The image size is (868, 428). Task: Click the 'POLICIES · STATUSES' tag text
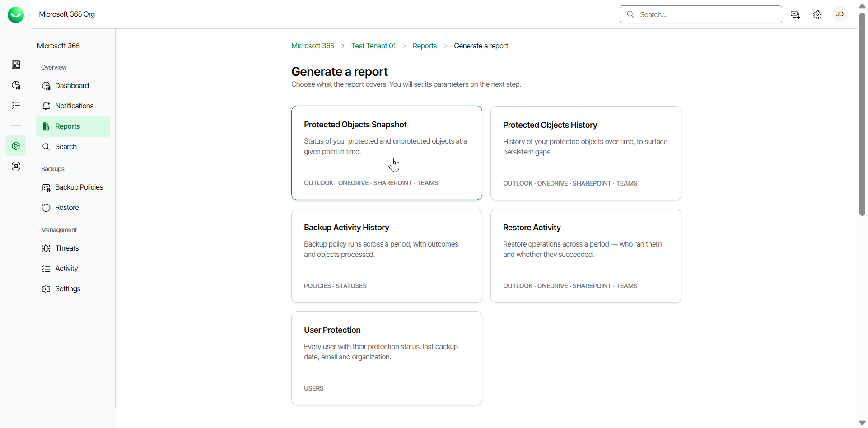pos(335,286)
